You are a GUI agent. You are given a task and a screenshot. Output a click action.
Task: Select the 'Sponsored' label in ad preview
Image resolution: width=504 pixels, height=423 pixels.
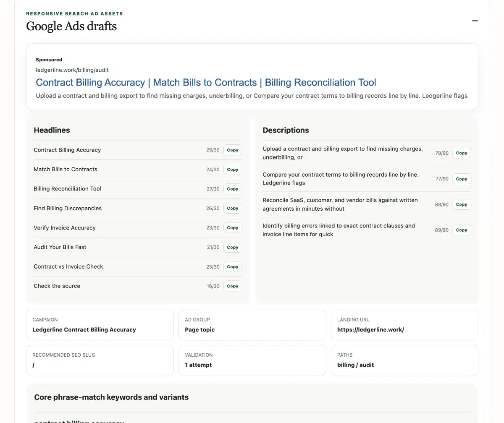[x=49, y=60]
